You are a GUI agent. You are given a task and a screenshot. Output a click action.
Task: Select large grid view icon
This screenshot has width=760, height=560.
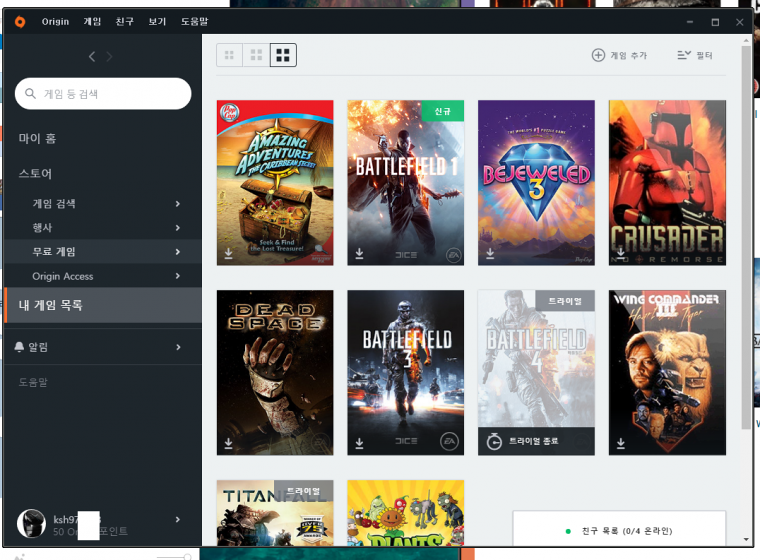pyautogui.click(x=283, y=55)
